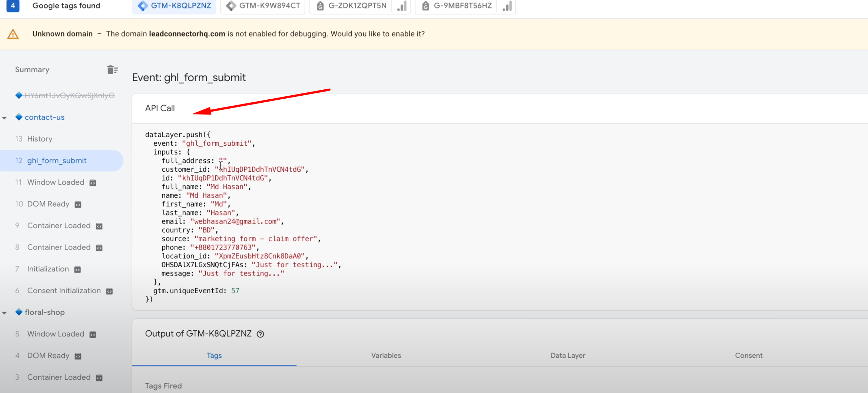
Task: Select the G-ZDK1ZQPT5N Google tag
Action: (352, 6)
